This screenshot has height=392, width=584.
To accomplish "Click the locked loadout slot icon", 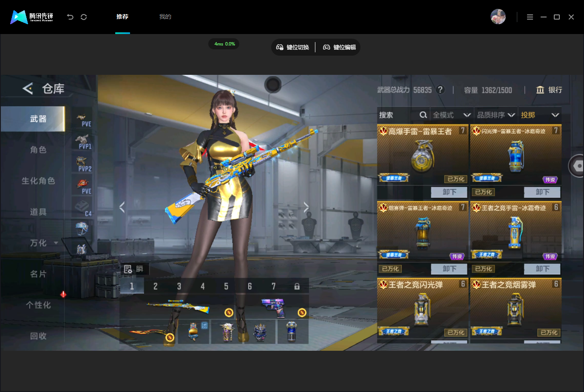I will pyautogui.click(x=297, y=287).
